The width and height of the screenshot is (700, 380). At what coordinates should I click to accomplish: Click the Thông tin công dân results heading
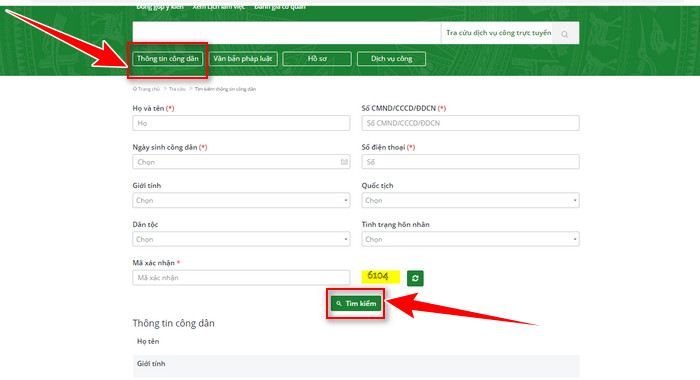(174, 323)
